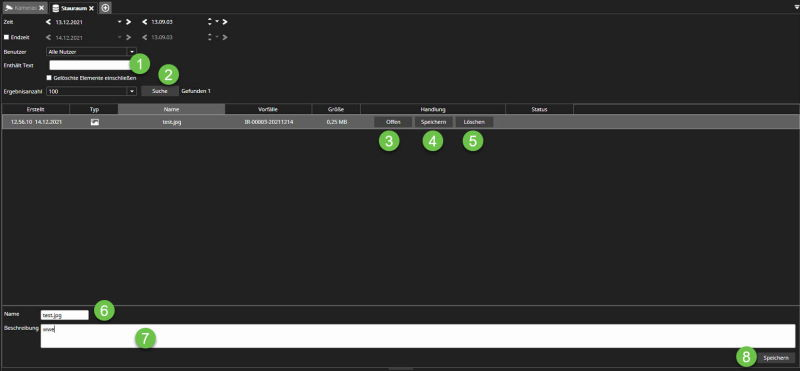Open the Endzeit date dropdown

(119, 37)
